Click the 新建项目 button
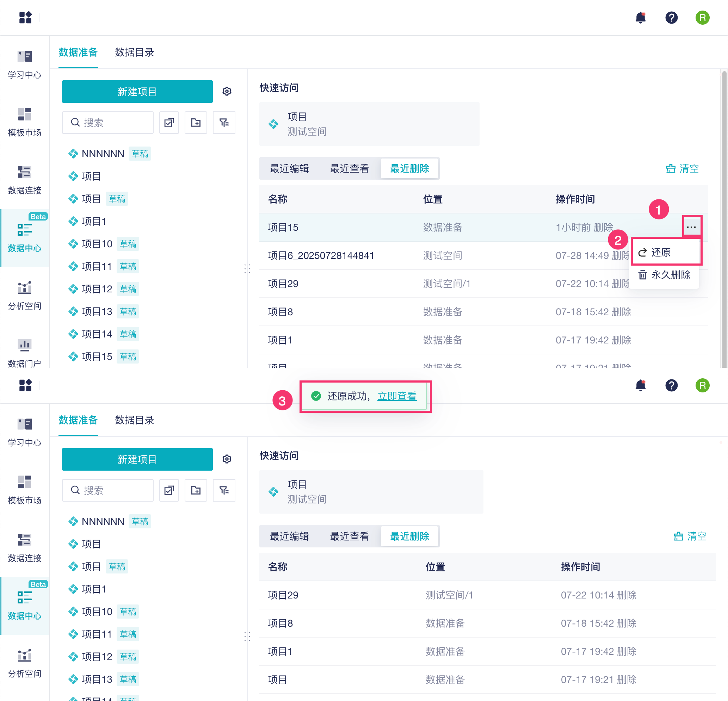 pyautogui.click(x=137, y=91)
